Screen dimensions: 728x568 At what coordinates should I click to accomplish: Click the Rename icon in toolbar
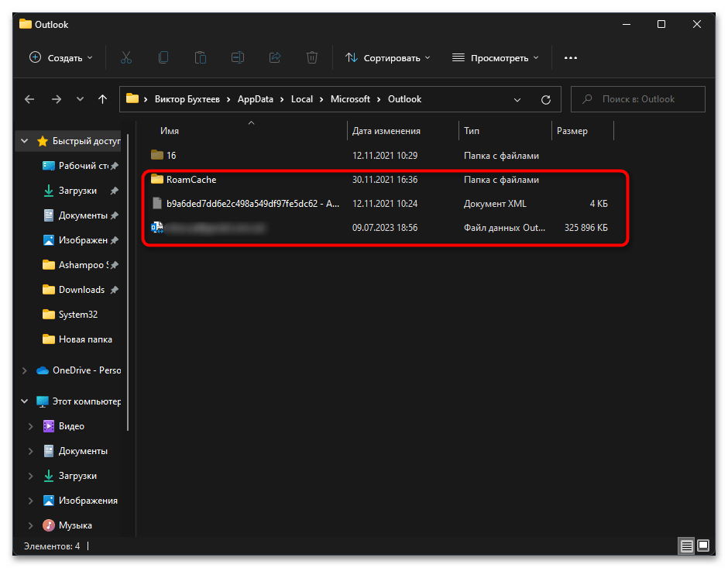[x=238, y=58]
